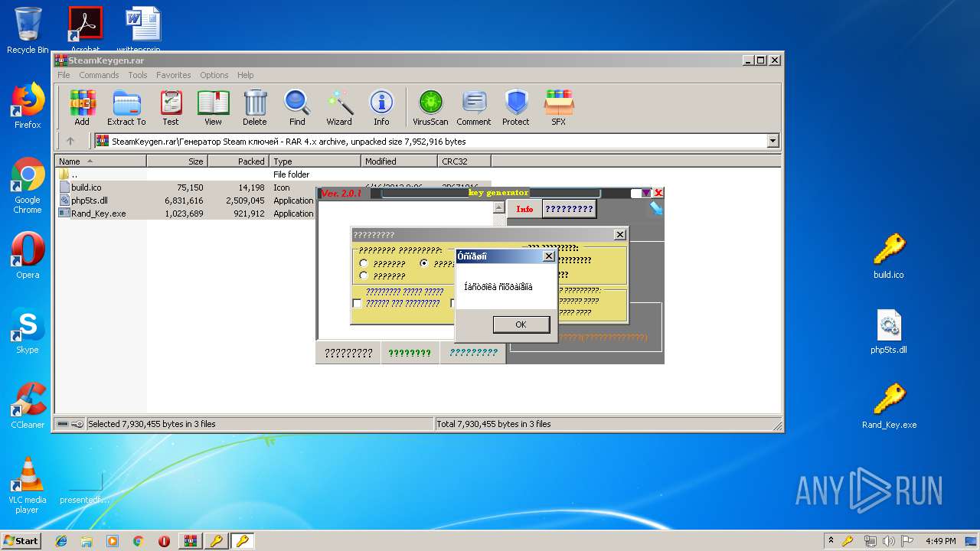Screen dimensions: 980x551
Task: Close the yellow settings dialog
Action: pos(620,234)
